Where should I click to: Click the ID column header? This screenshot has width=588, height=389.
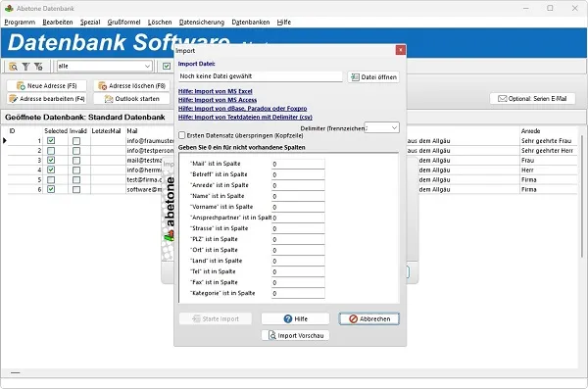click(x=12, y=131)
